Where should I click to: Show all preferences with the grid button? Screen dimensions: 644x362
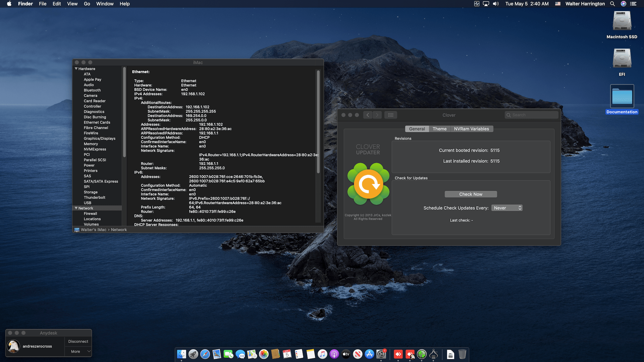click(391, 115)
